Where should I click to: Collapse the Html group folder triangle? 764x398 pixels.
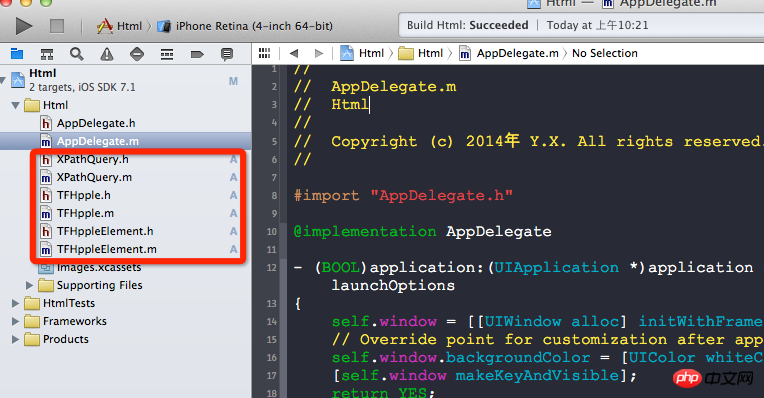pyautogui.click(x=15, y=105)
